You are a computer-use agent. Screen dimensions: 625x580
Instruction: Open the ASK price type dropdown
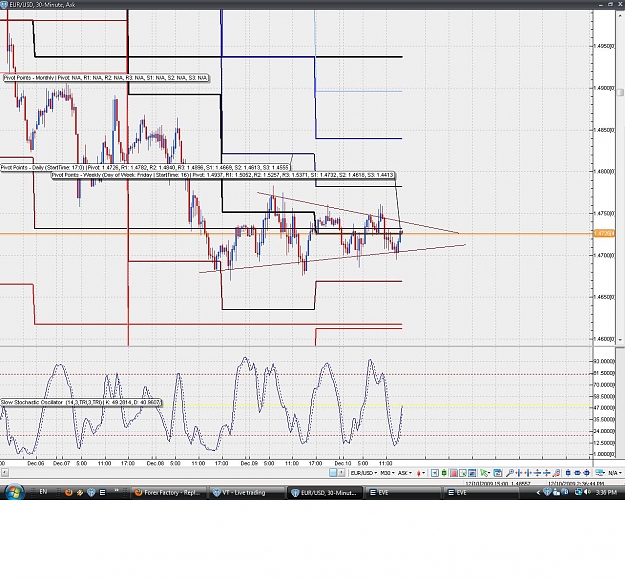(x=405, y=473)
